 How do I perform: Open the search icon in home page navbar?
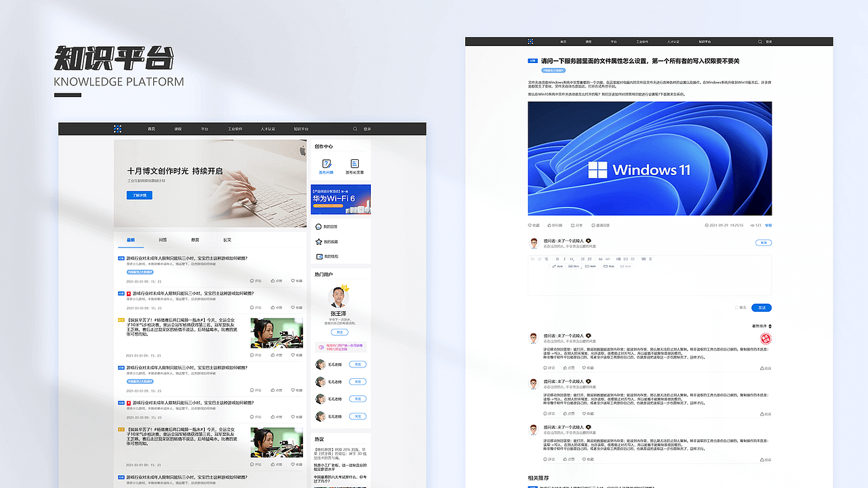(355, 129)
